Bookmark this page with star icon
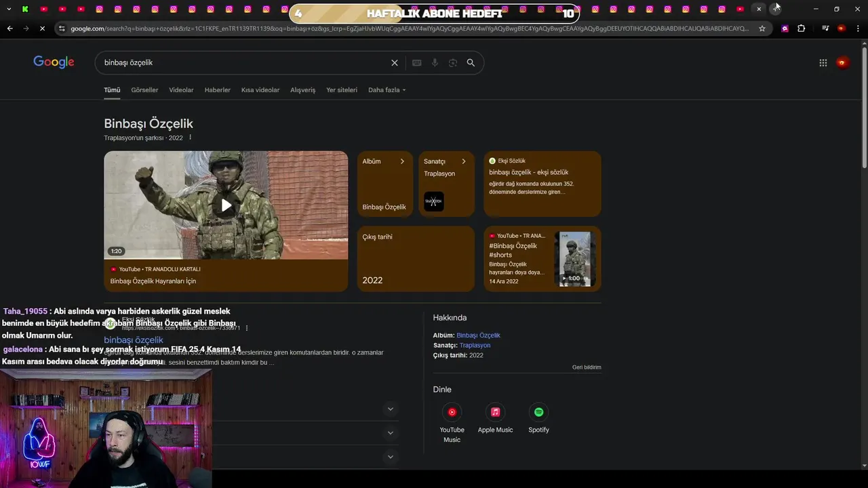868x488 pixels. (x=762, y=28)
